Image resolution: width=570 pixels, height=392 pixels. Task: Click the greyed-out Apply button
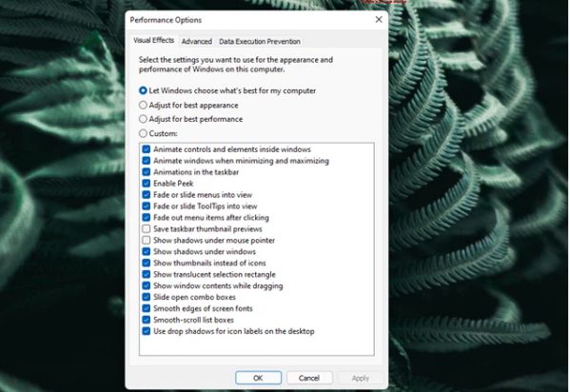pos(361,378)
